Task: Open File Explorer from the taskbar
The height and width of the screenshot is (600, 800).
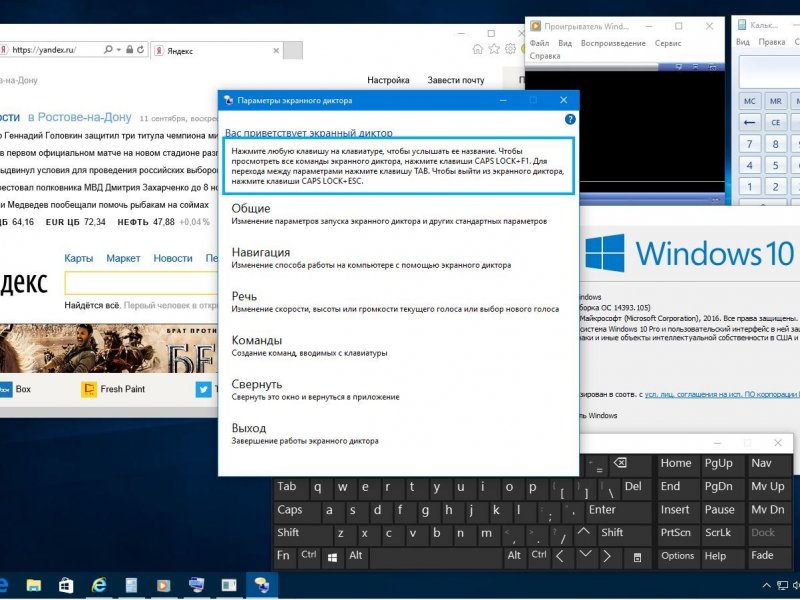Action: [34, 585]
